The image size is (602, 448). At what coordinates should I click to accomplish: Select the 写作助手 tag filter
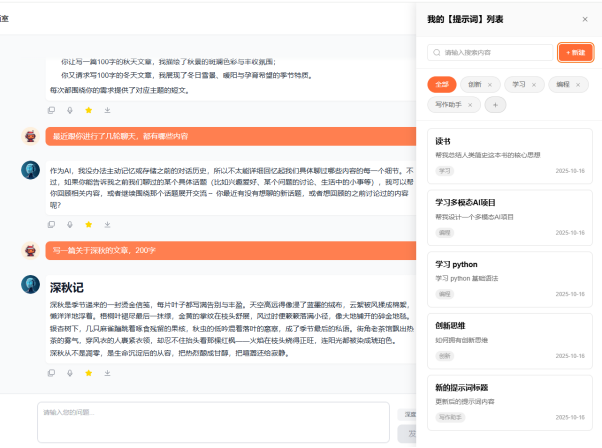[448, 105]
